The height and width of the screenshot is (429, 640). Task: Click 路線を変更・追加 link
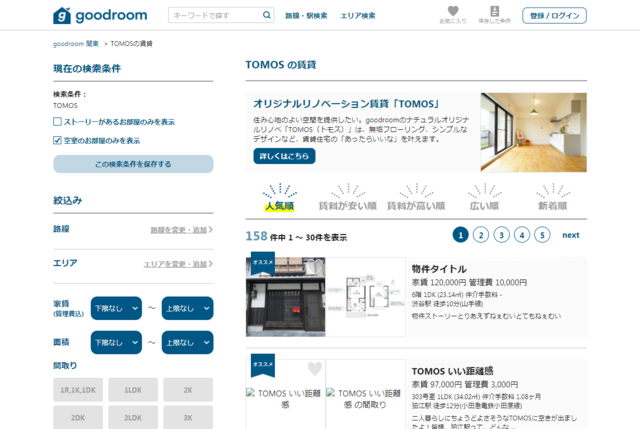pyautogui.click(x=182, y=230)
